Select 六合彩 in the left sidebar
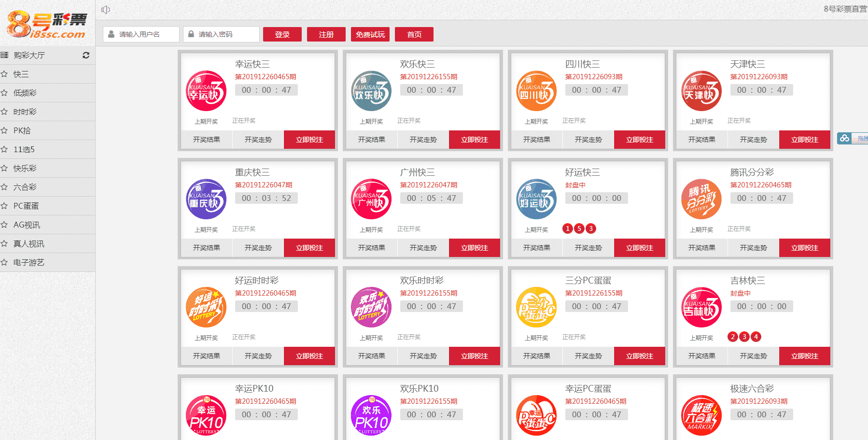The height and width of the screenshot is (440, 868). click(x=25, y=187)
